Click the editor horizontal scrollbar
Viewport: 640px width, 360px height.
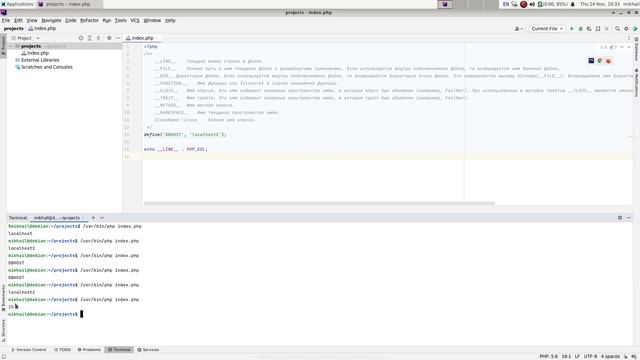319,203
